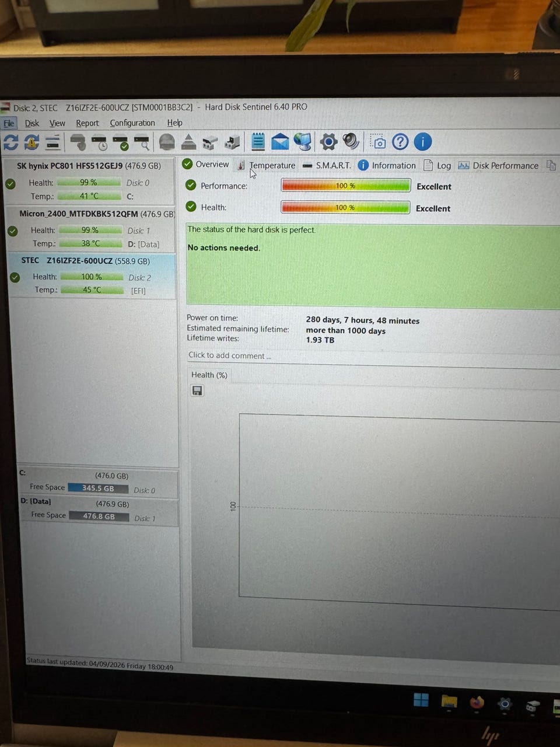Switch to the S.M.A.R.T. tab
This screenshot has height=747, width=560.
(327, 165)
